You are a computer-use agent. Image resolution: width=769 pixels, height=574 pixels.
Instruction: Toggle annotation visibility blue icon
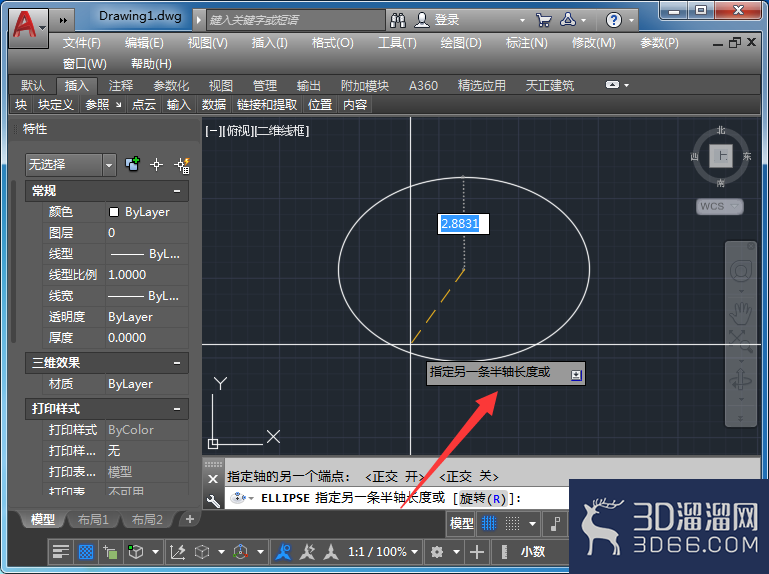(x=283, y=552)
